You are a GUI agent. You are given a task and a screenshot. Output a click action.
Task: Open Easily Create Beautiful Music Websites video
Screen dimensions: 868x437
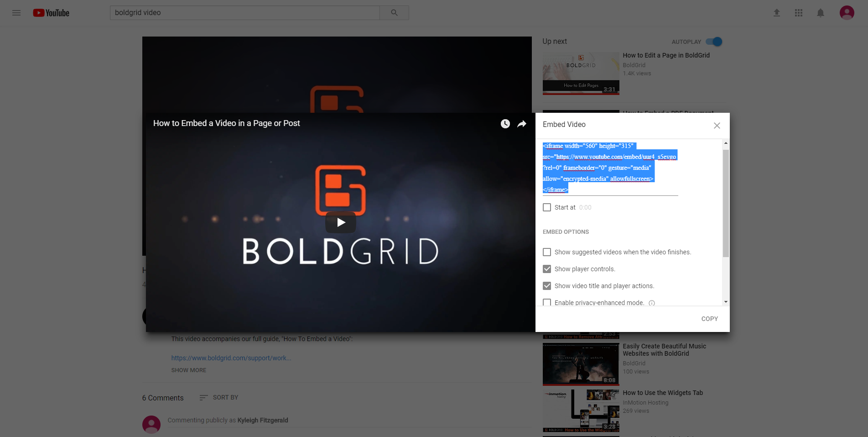tap(664, 350)
